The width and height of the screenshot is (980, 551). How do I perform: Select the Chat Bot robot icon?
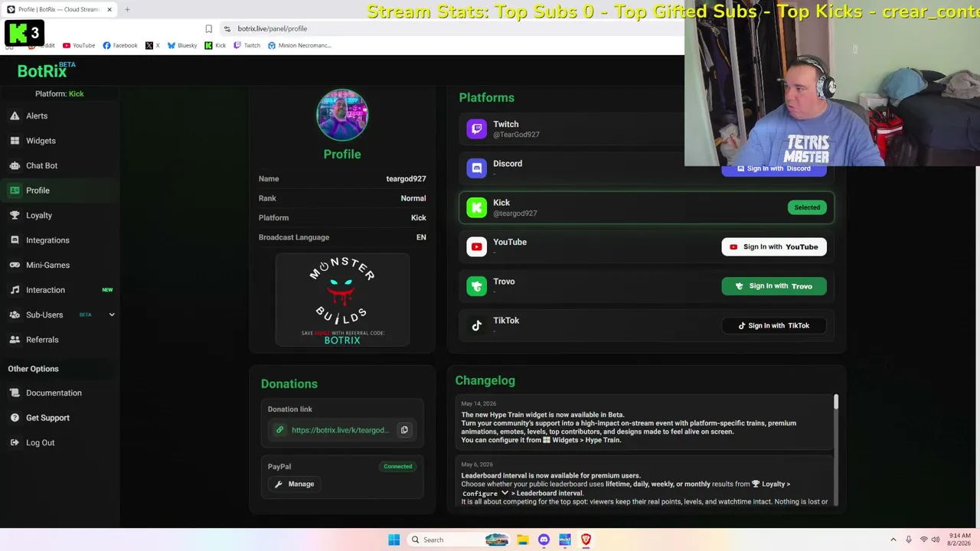(x=15, y=165)
